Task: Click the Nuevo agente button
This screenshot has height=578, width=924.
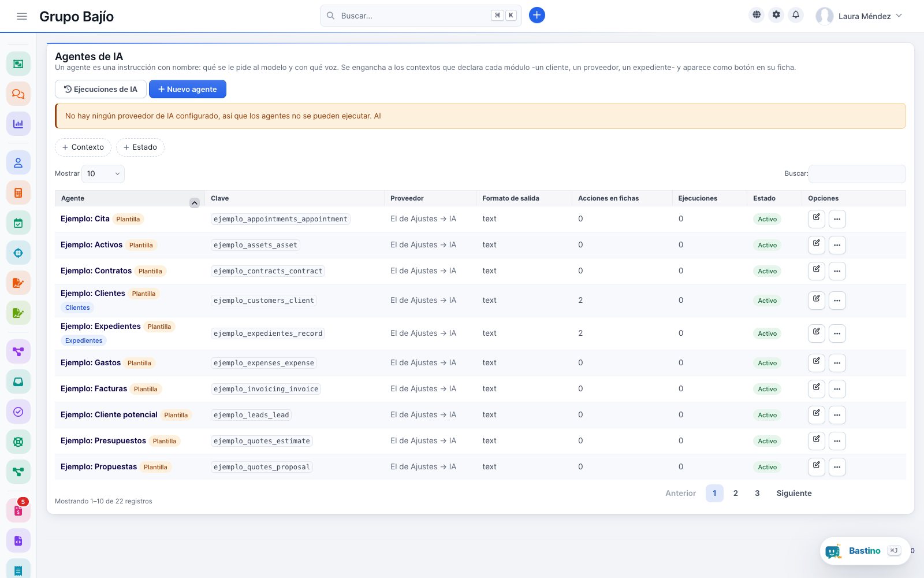Action: 188,89
